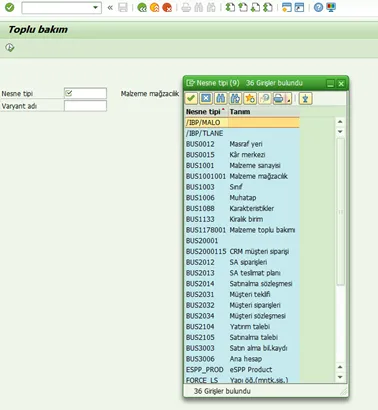Viewport: 378px width, 410px height.
Task: Select BUS0012 Masraf yeri entry
Action: coord(242,144)
